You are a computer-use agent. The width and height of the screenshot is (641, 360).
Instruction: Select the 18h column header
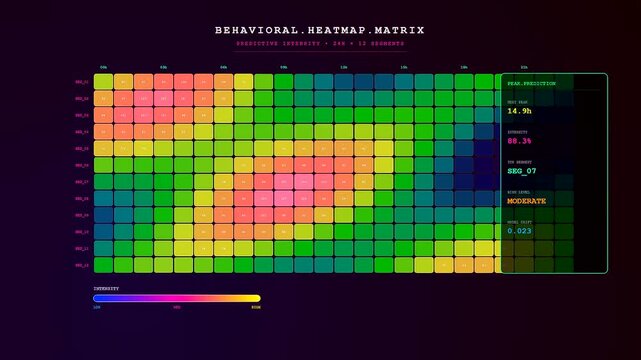tap(464, 67)
